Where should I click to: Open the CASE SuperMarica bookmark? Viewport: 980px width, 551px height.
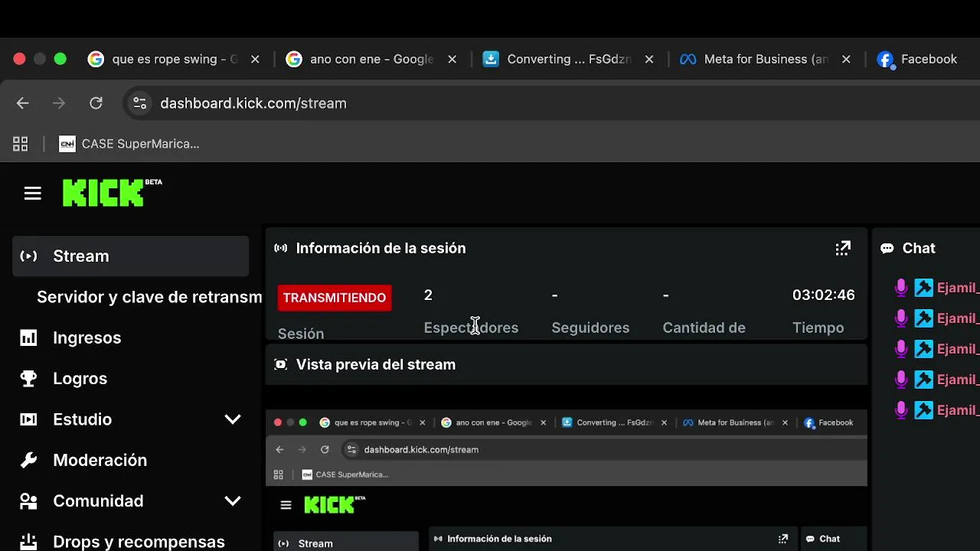coord(129,144)
